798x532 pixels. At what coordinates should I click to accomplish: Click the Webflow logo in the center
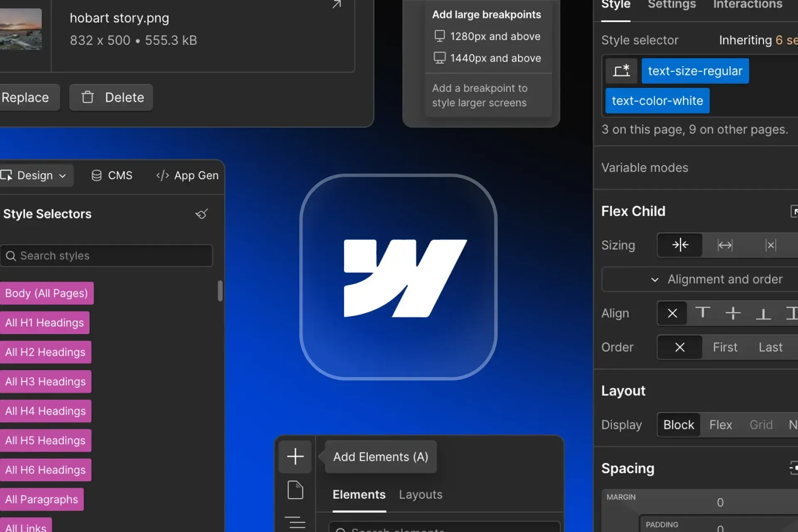[x=405, y=278]
